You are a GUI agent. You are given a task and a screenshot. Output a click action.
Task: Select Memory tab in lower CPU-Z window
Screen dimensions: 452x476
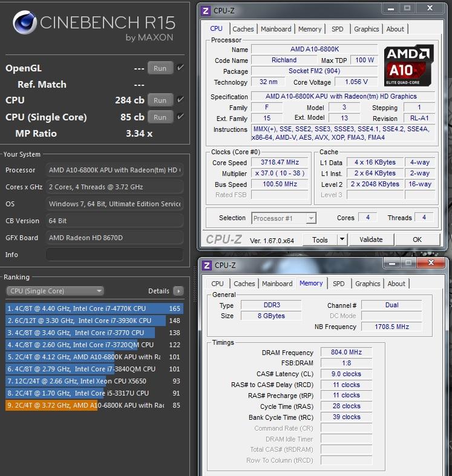click(x=311, y=283)
